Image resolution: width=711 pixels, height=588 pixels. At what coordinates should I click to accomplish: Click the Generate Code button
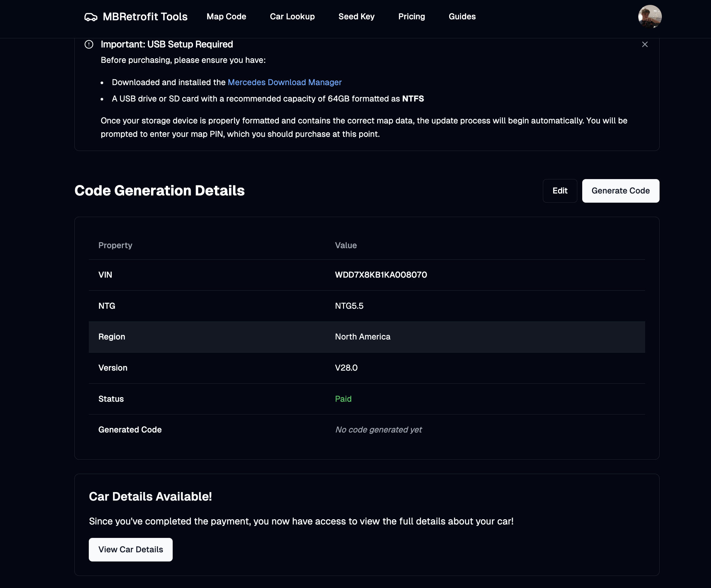coord(620,191)
